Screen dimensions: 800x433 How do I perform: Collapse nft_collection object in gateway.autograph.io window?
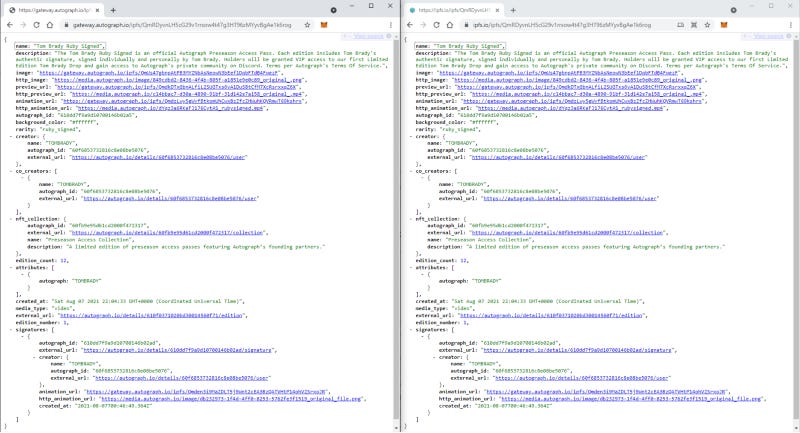[x=11, y=219]
